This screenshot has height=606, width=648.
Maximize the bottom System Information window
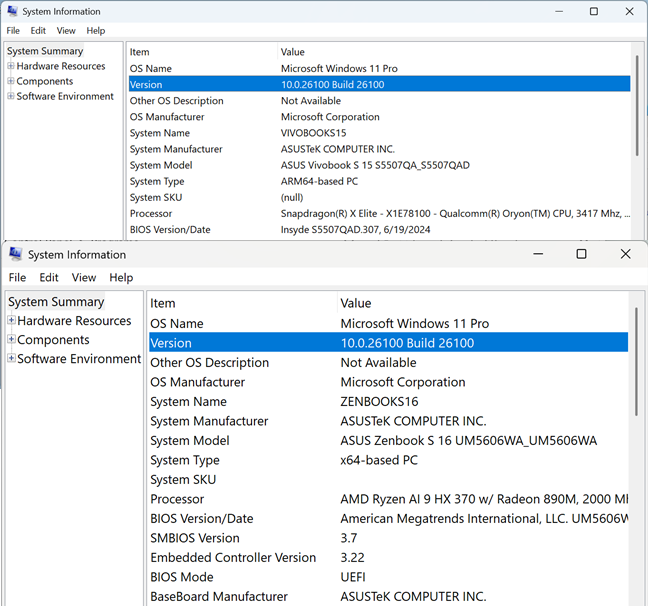pos(581,254)
